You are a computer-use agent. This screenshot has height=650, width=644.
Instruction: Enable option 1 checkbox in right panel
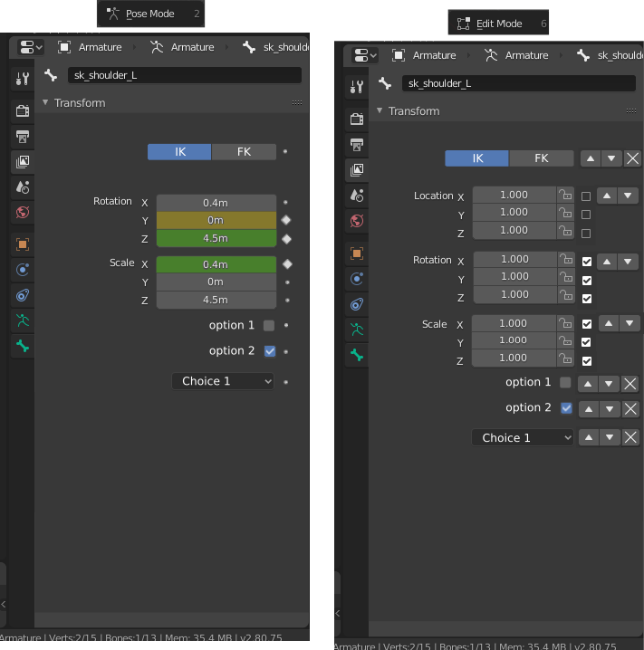click(565, 382)
